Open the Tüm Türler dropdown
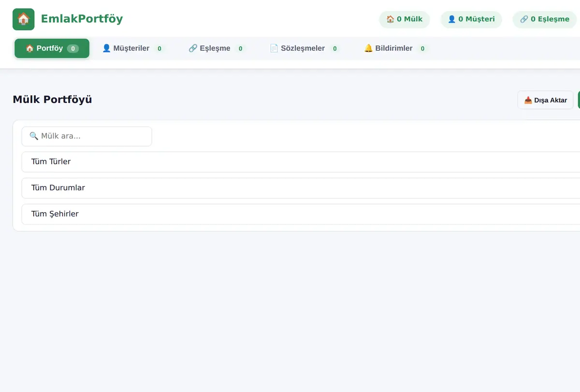Image resolution: width=580 pixels, height=392 pixels. (301, 162)
